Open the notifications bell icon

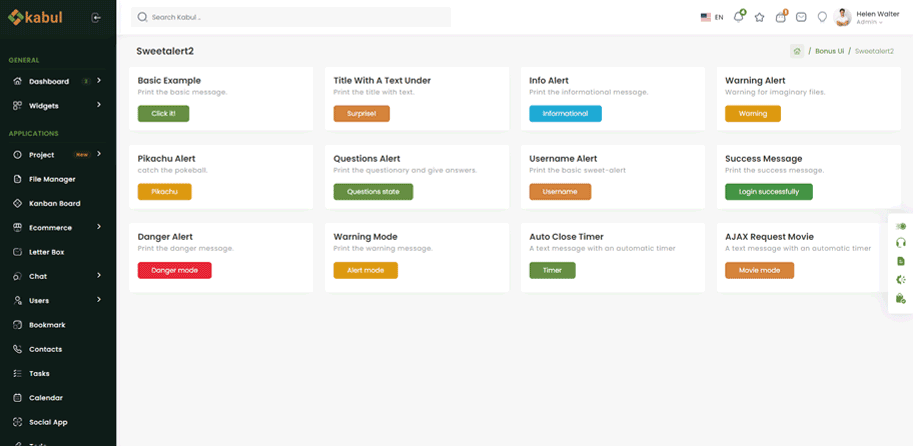pos(739,17)
